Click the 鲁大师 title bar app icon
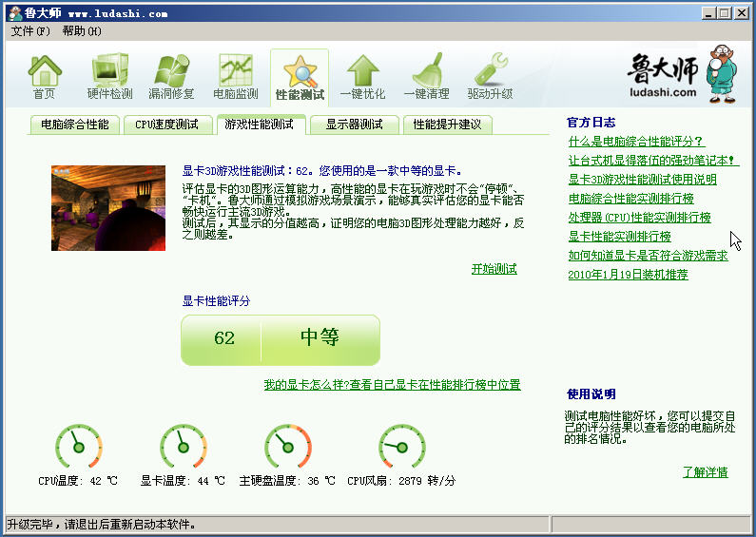 (x=15, y=13)
